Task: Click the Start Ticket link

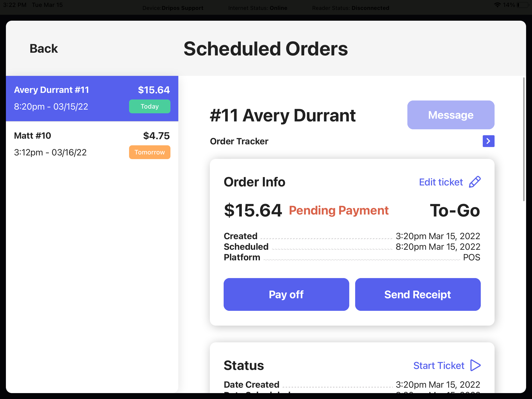Action: pyautogui.click(x=439, y=366)
